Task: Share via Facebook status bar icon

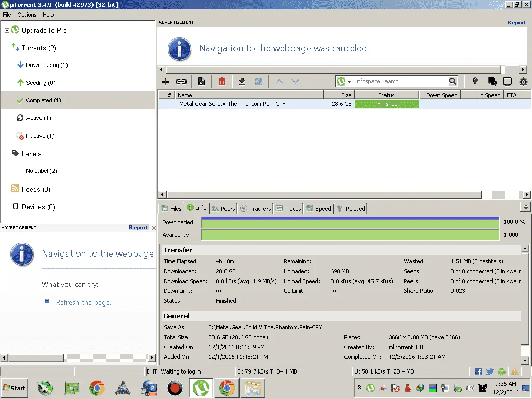Action: 478,371
